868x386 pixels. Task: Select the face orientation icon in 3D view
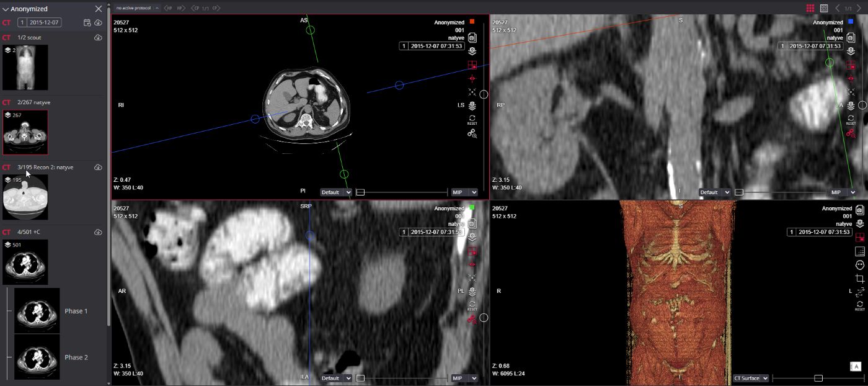point(859,265)
